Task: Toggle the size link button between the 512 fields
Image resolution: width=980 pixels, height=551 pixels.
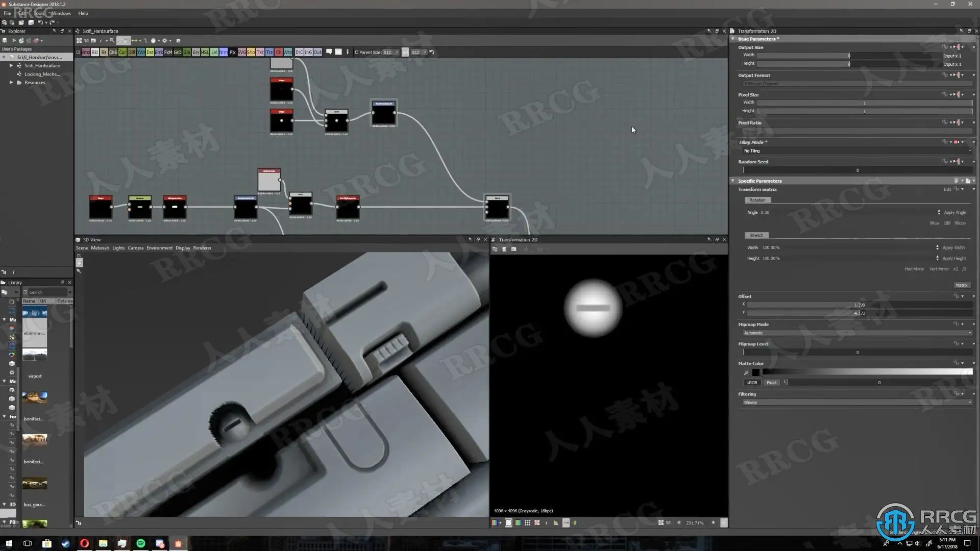Action: point(405,52)
